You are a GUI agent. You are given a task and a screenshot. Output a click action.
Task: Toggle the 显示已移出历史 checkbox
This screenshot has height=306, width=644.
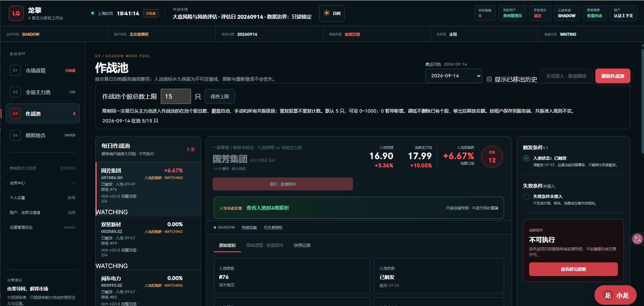489,79
